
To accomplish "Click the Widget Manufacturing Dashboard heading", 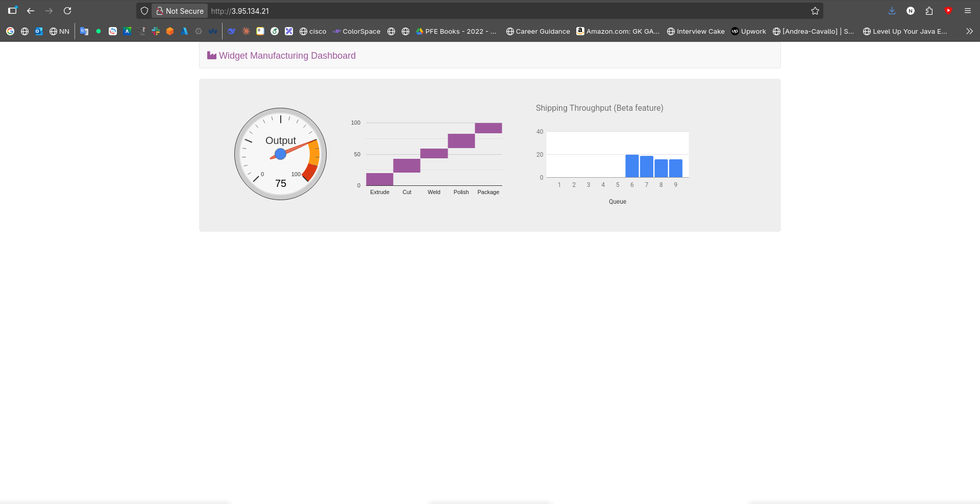I will click(287, 56).
